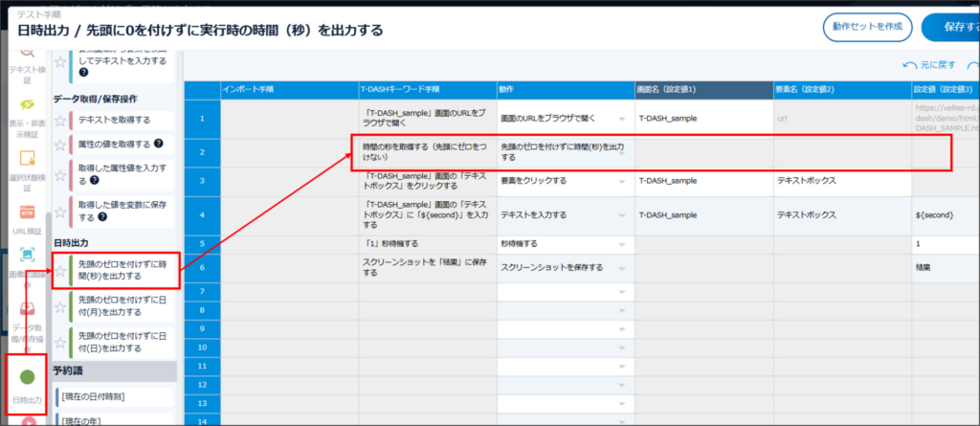
Task: Expand 動作 dropdown for 秒待機する row
Action: coord(621,244)
